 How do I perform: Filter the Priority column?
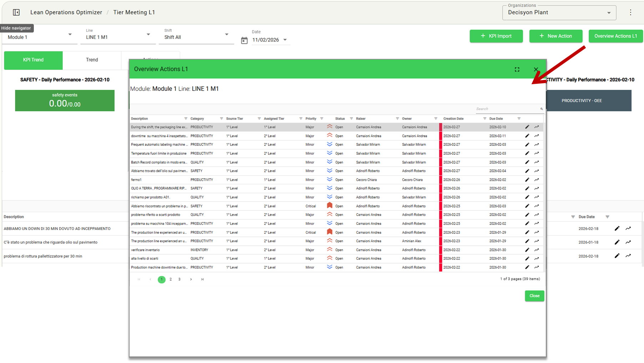click(321, 119)
